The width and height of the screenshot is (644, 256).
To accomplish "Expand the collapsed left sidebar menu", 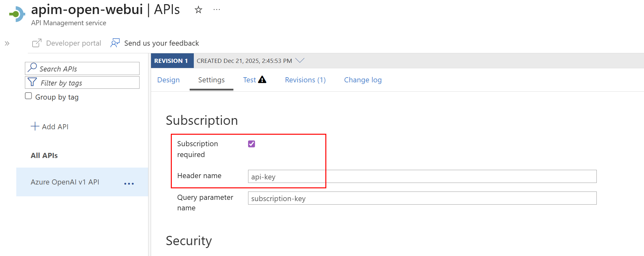I will (7, 43).
